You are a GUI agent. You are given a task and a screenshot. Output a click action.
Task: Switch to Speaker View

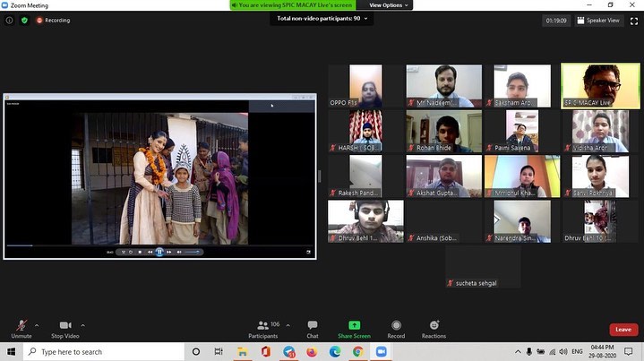(x=598, y=20)
